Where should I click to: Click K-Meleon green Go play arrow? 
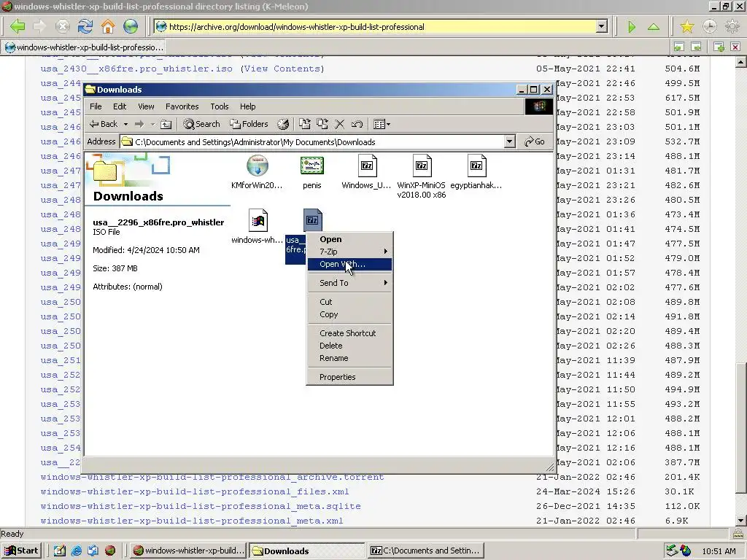tap(632, 27)
